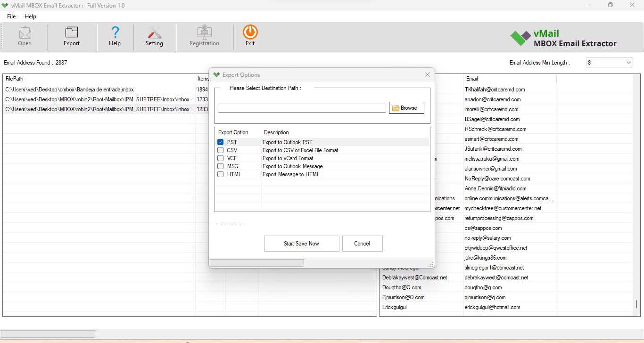Tick the VCF export checkbox
The image size is (644, 343).
coord(220,158)
